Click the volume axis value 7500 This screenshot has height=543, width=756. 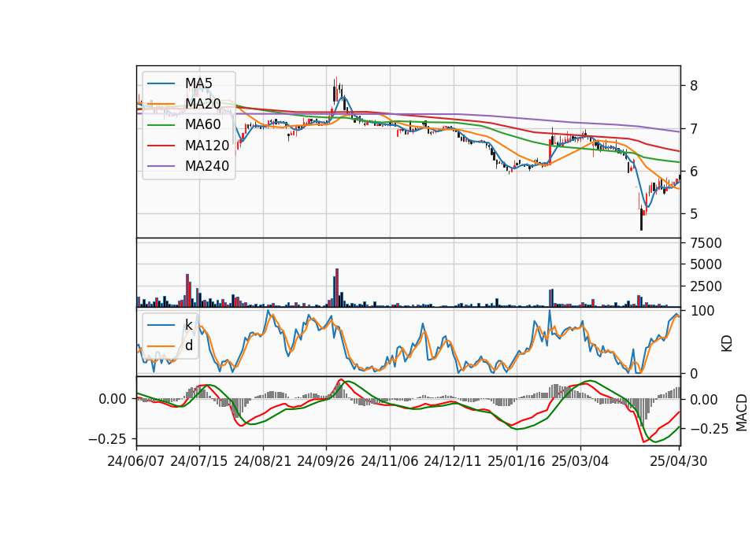tap(706, 243)
